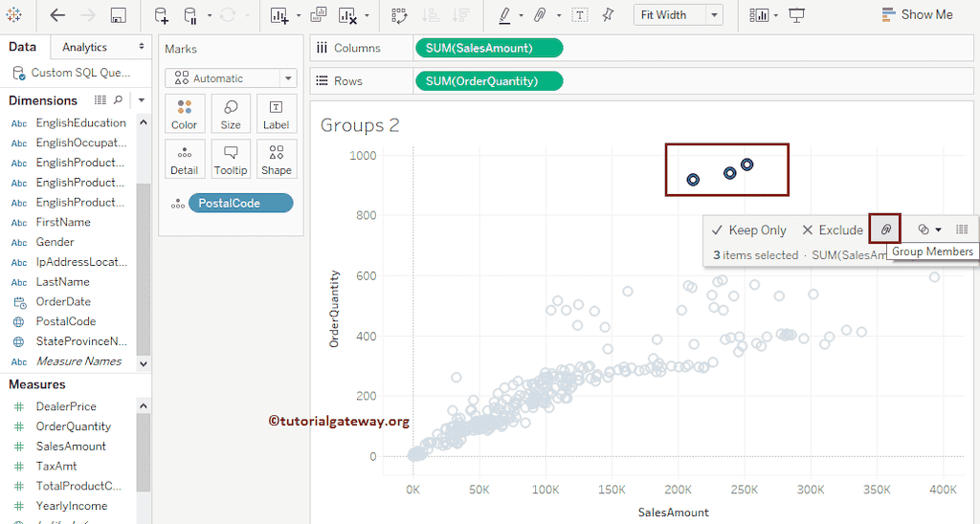Toggle show/hide cards icon

point(759,15)
